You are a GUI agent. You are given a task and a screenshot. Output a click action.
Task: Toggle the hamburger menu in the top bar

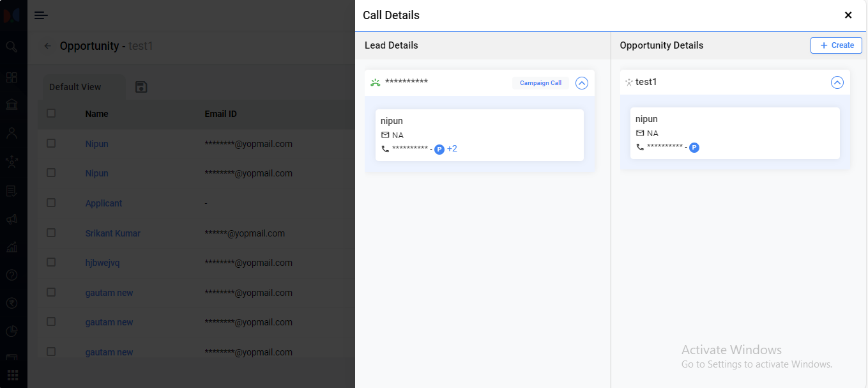[42, 15]
